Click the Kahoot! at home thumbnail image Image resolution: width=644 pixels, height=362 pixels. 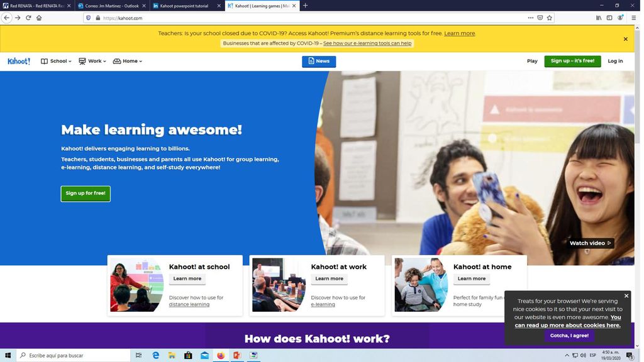[x=421, y=285]
